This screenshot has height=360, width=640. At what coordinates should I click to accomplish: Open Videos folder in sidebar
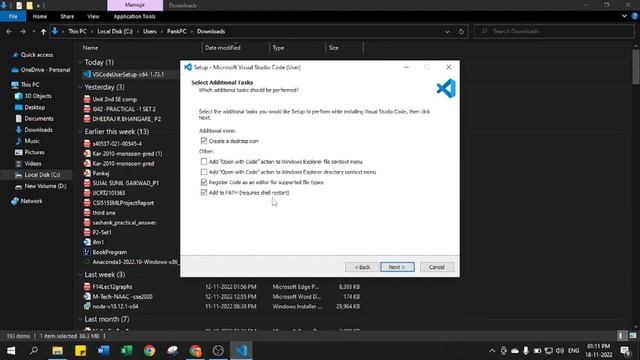click(33, 163)
